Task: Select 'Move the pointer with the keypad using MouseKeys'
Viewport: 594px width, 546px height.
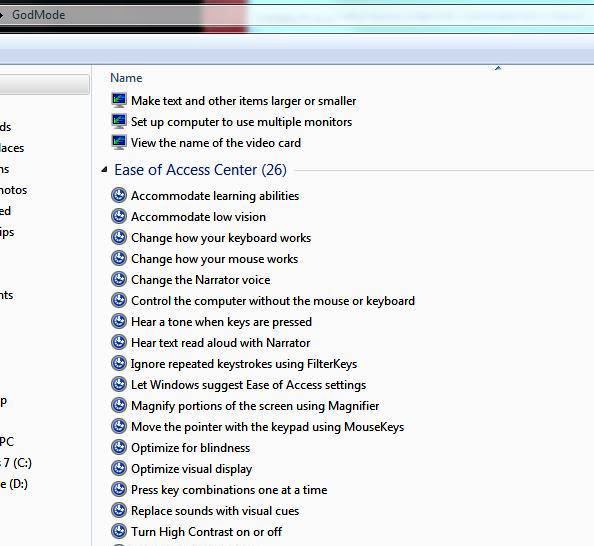Action: pos(267,427)
